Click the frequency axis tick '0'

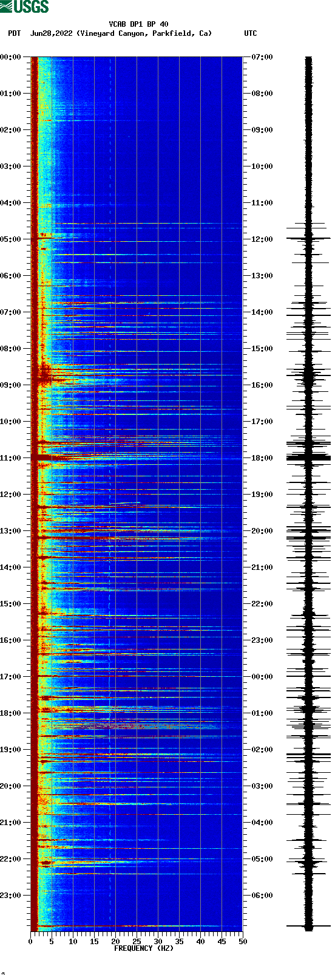tap(30, 942)
